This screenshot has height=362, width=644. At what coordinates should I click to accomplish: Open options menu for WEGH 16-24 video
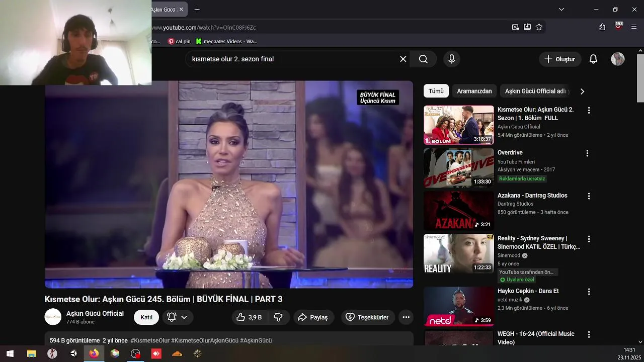[589, 334]
